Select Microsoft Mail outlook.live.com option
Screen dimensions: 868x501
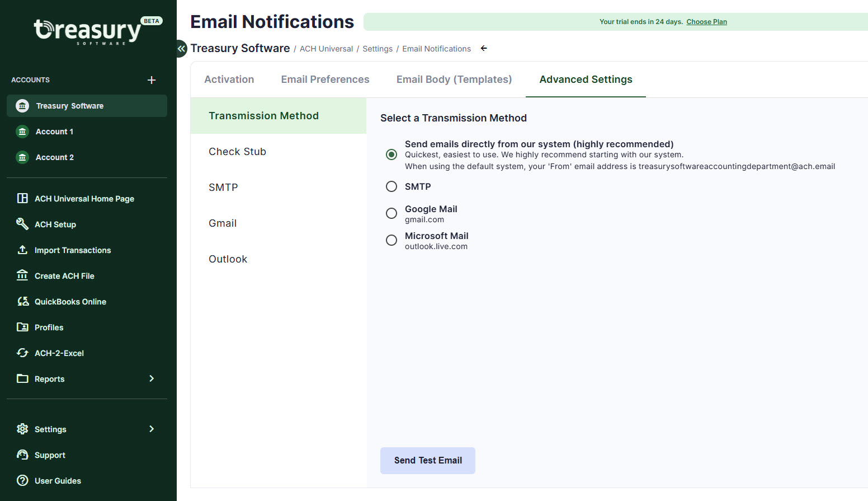tap(391, 240)
